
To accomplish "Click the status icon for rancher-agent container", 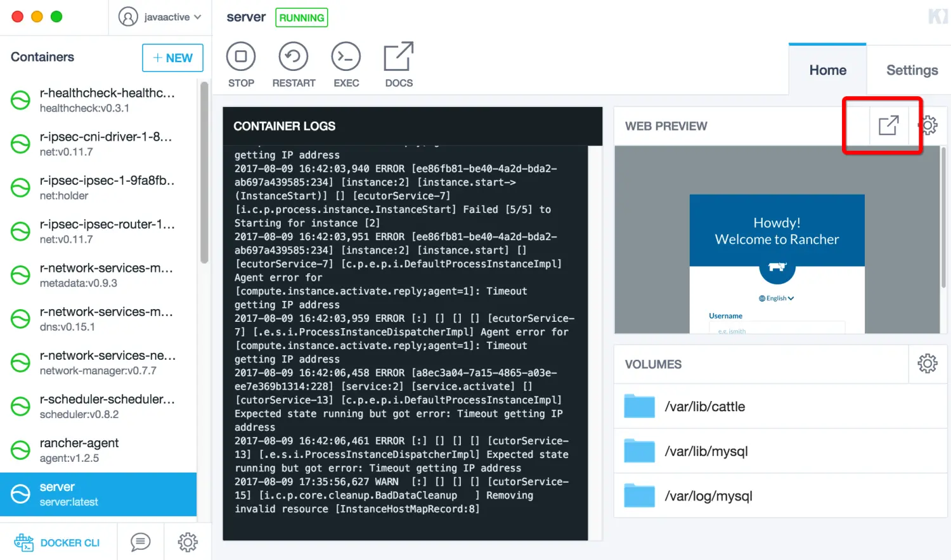I will pos(20,450).
